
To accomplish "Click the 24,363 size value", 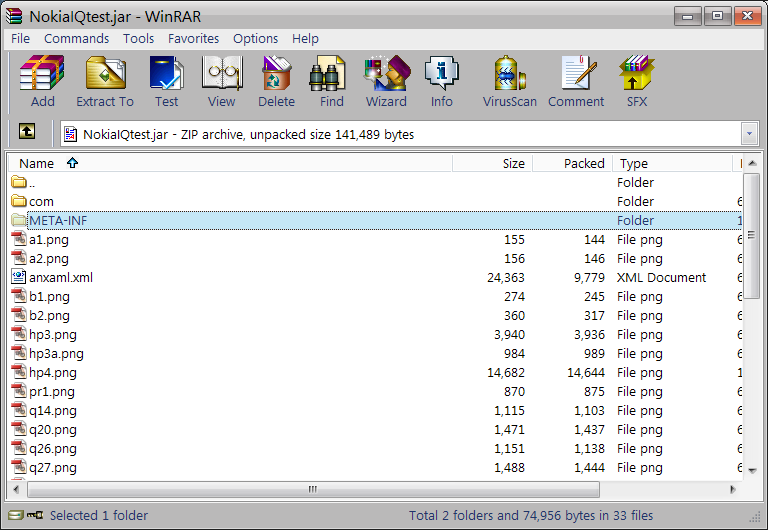I will click(x=506, y=278).
